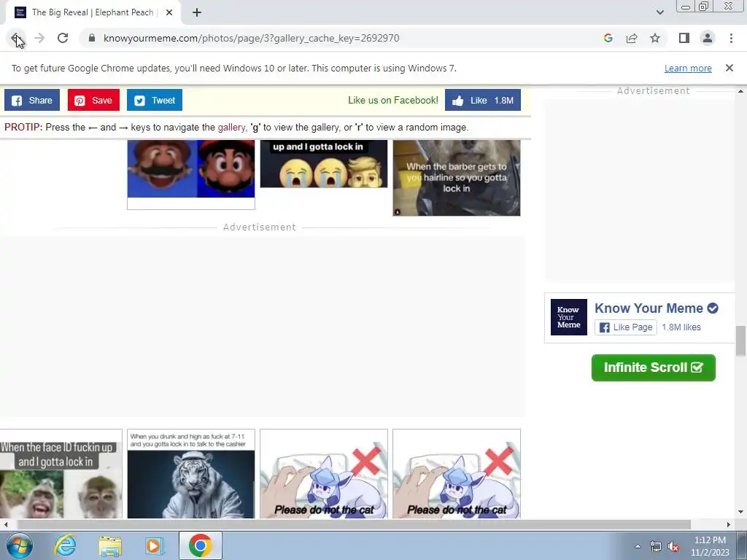
Task: Share this page using the share icon
Action: 632,38
